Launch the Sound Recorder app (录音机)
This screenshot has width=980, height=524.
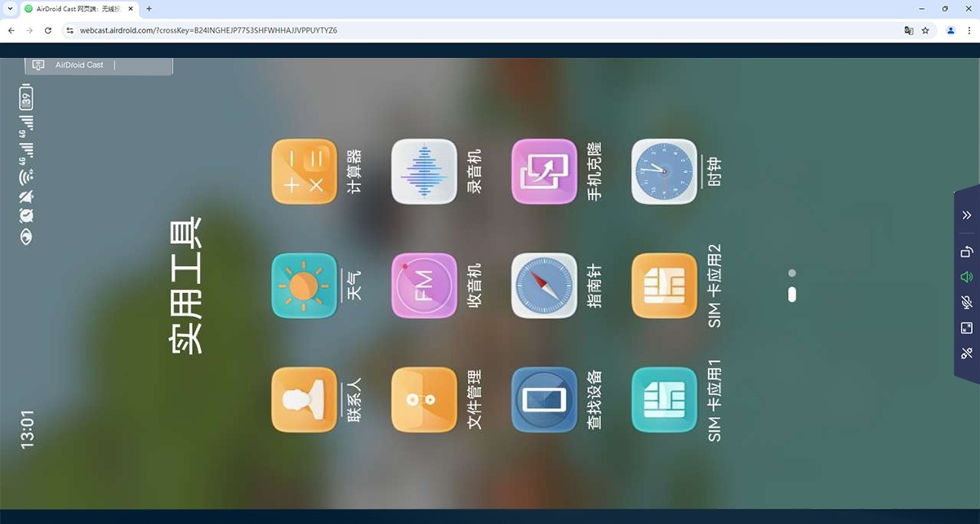click(424, 171)
